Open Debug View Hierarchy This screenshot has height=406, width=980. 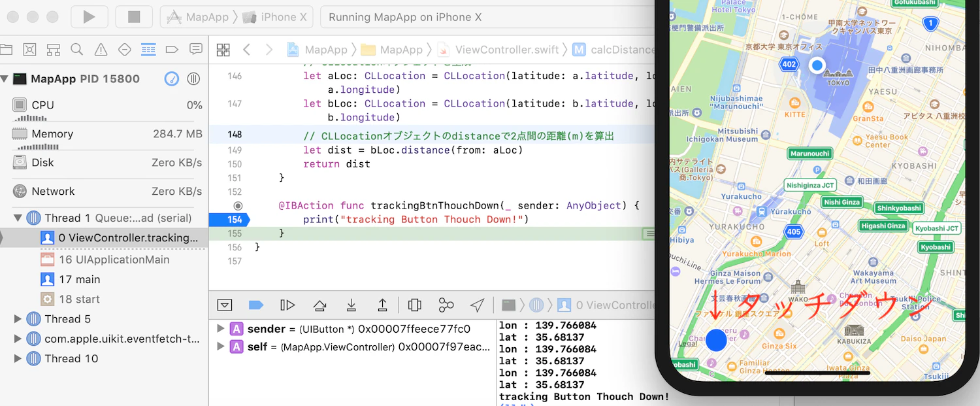(x=414, y=305)
